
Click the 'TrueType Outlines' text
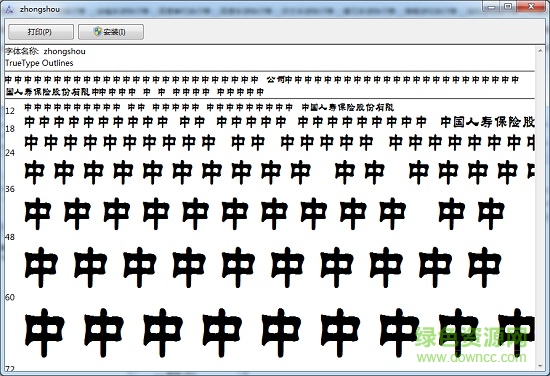pos(39,63)
